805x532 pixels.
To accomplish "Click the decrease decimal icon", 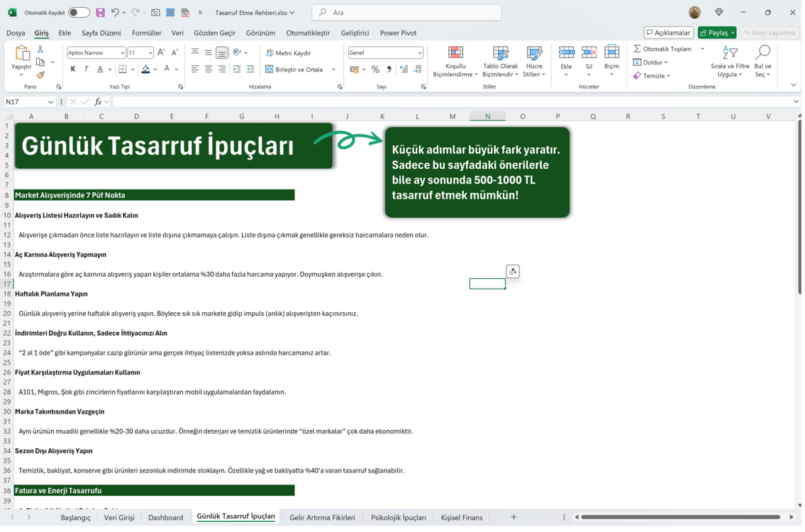I will (418, 70).
